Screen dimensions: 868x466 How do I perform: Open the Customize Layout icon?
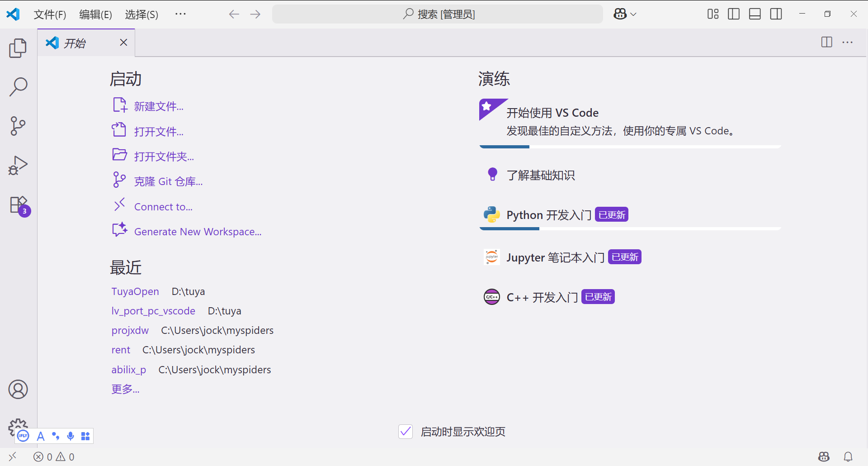713,14
